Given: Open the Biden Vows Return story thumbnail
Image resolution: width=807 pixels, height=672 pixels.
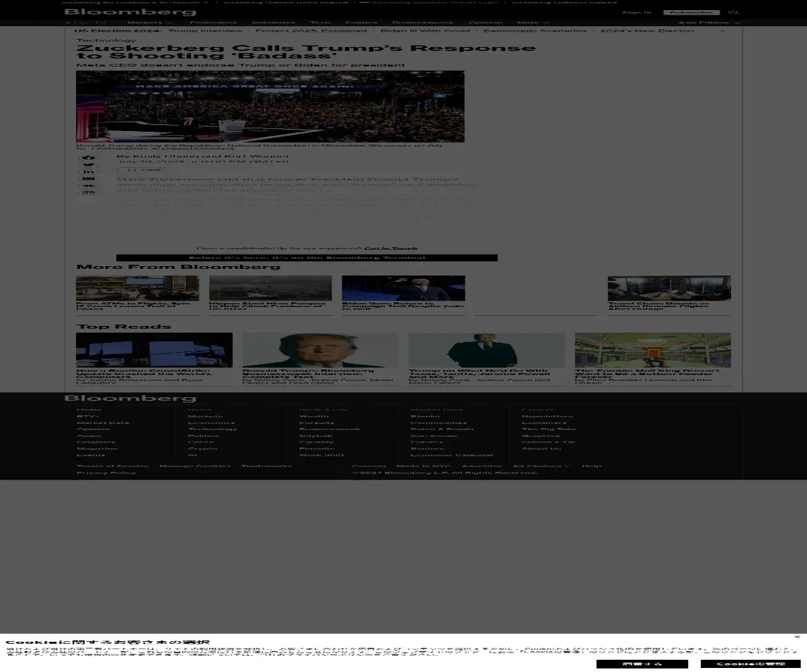Looking at the screenshot, I should (x=403, y=288).
